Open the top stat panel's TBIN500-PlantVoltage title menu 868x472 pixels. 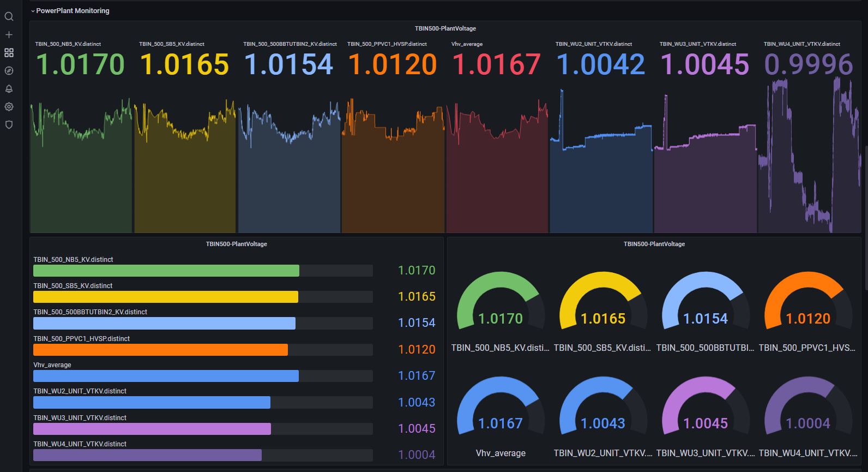(445, 28)
